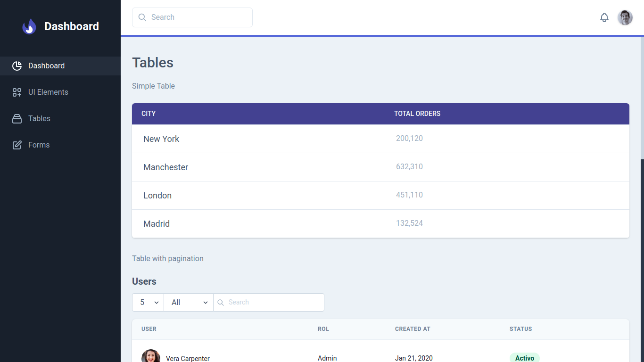
Task: Open notifications bell icon
Action: point(604,17)
